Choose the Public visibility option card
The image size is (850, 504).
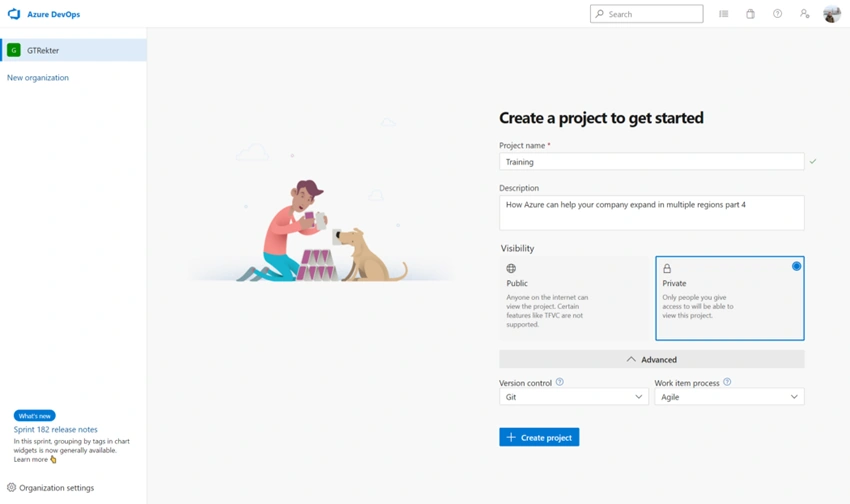pyautogui.click(x=574, y=298)
